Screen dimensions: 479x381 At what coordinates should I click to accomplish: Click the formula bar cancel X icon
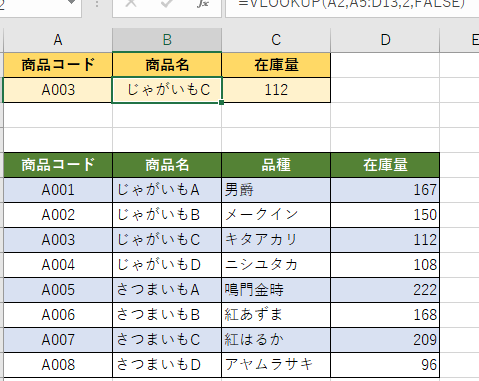(131, 3)
